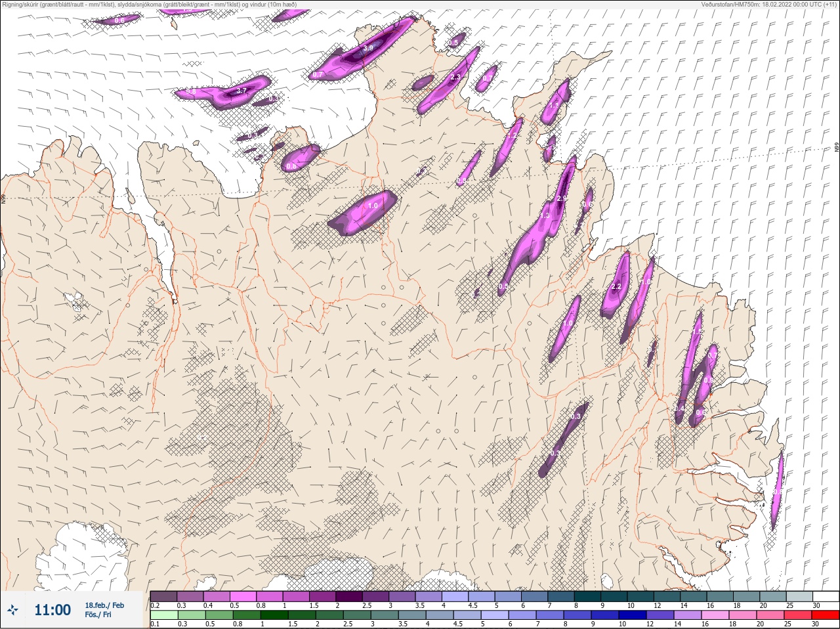Click the 2.2 precipitation value on the map
Viewport: 840px width, 629px height.
coord(616,287)
